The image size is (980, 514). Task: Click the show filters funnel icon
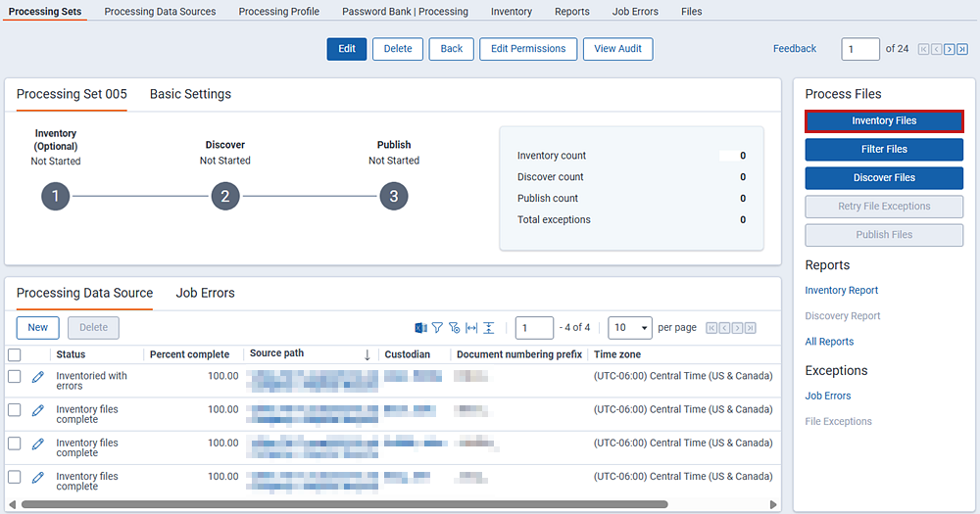point(438,328)
